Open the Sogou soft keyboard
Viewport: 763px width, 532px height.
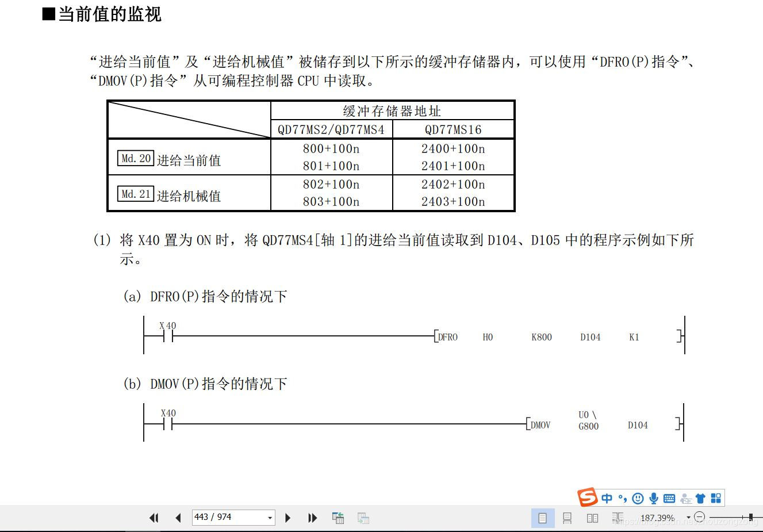pos(669,498)
